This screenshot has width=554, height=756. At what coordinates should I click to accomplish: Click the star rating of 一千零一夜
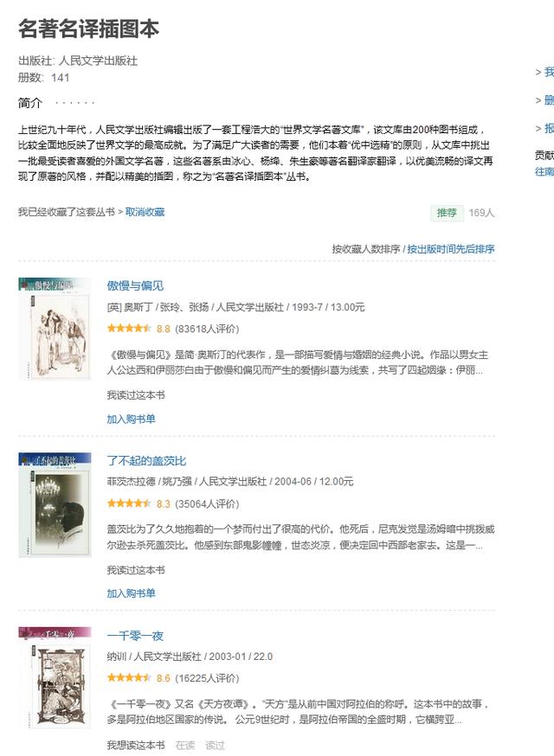pos(129,677)
